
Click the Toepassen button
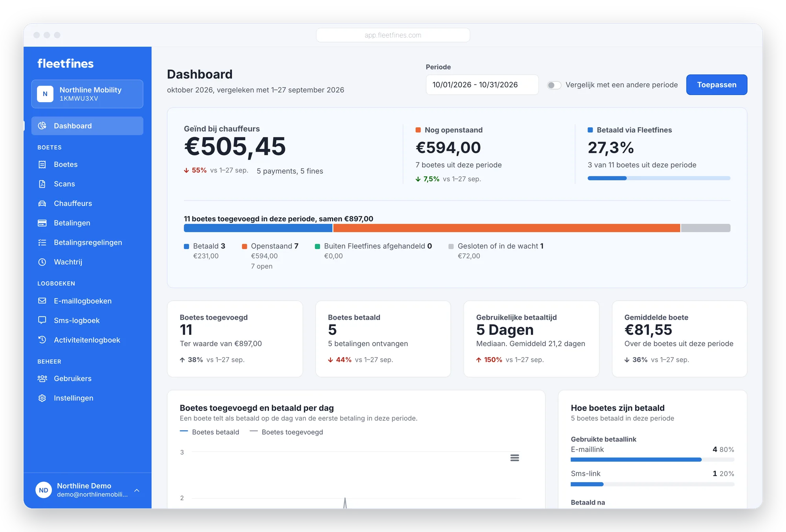716,84
